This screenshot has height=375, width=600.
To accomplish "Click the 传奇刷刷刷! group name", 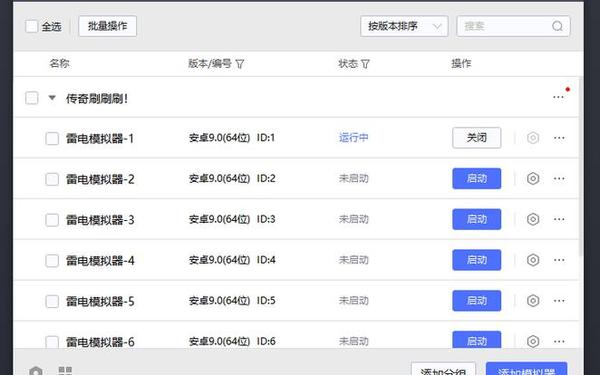I will point(97,98).
